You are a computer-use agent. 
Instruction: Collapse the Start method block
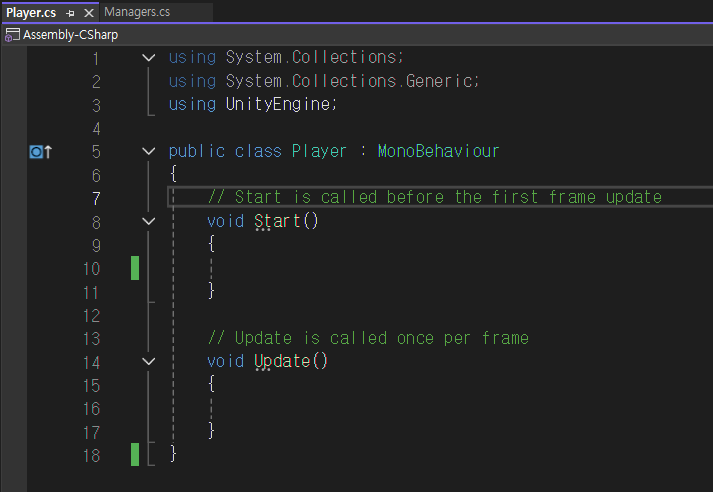pyautogui.click(x=149, y=221)
